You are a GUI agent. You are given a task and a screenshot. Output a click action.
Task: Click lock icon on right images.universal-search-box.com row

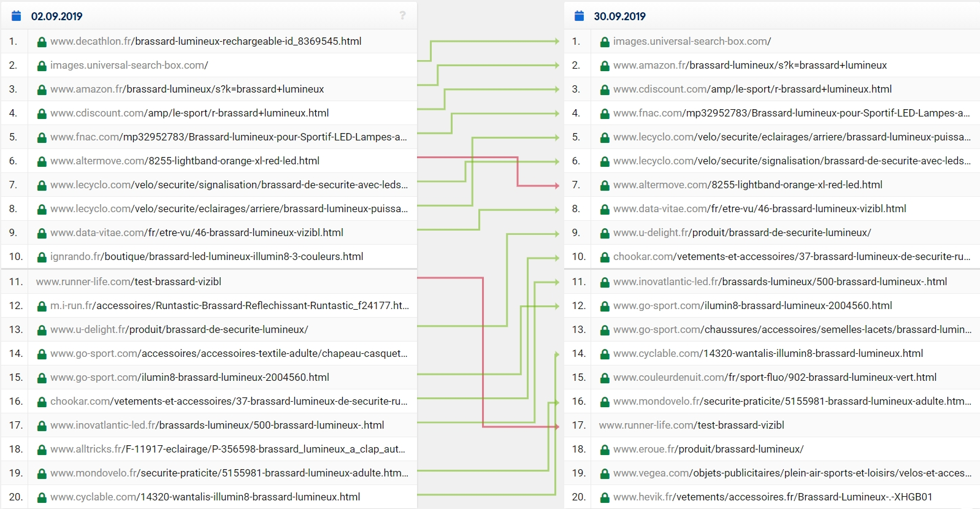click(605, 42)
